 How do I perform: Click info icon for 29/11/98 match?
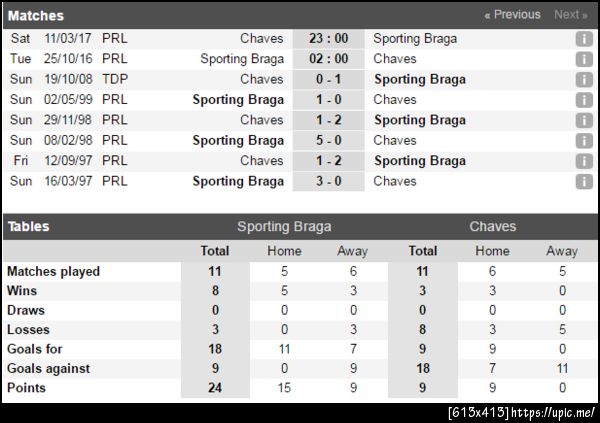pos(584,120)
